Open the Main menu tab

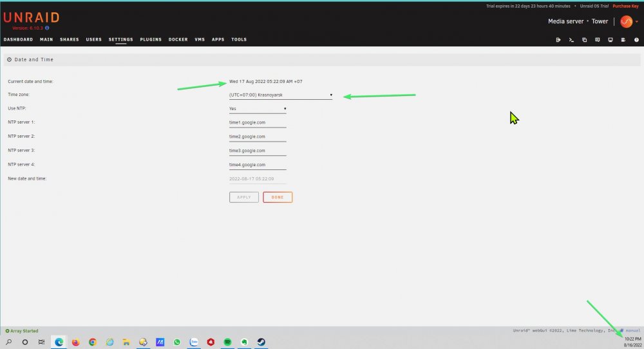46,40
